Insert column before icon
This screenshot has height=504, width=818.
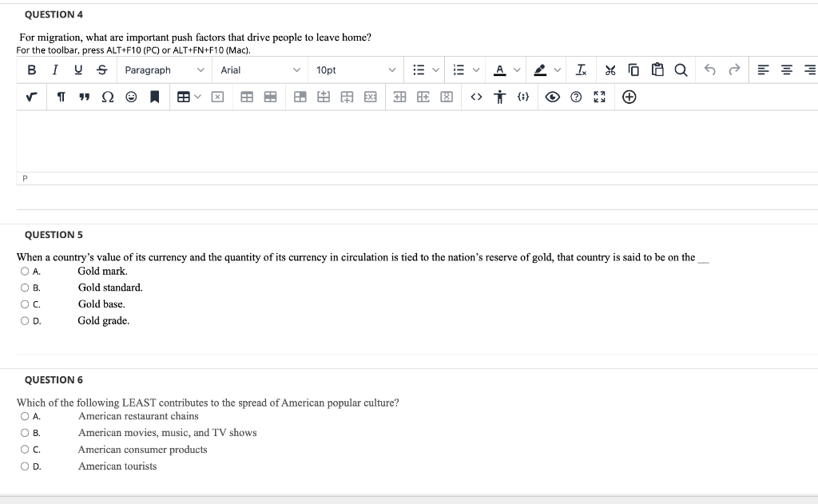click(399, 97)
